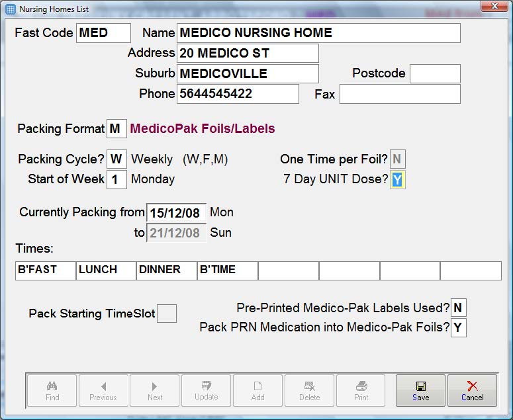This screenshot has height=420, width=513.
Task: Click the Previous arrow icon
Action: click(x=103, y=387)
